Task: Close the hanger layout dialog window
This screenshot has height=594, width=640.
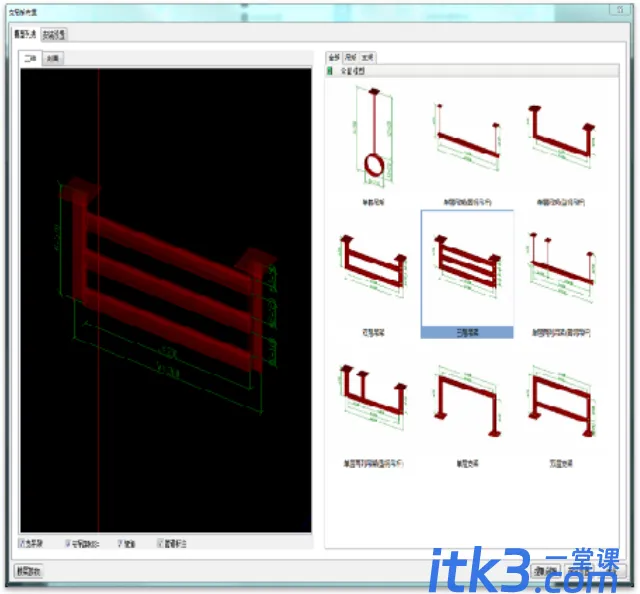Action: (620, 10)
